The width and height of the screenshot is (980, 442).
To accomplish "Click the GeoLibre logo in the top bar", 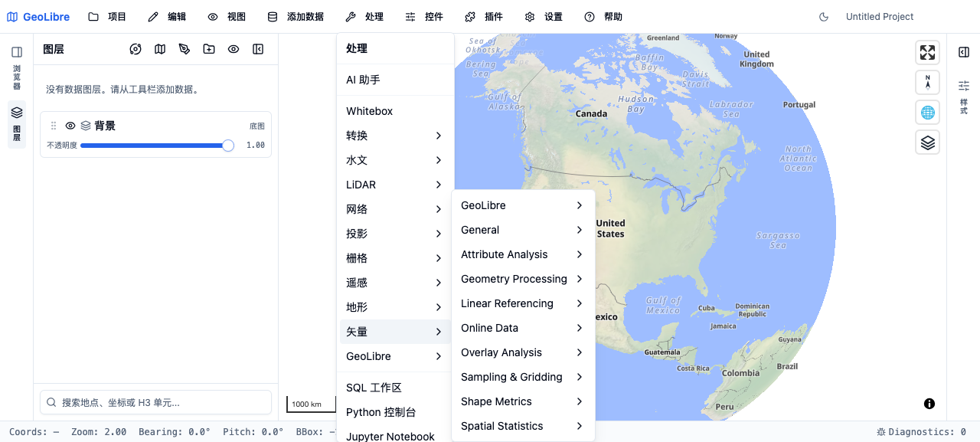I will (x=38, y=17).
